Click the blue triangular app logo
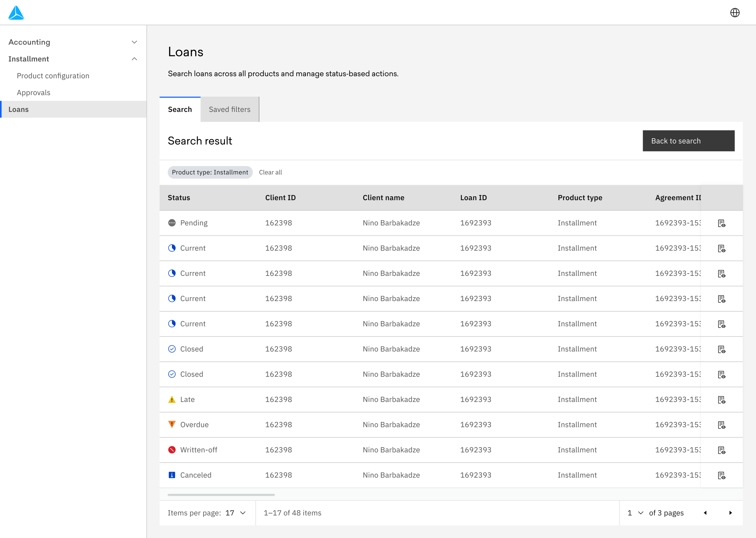Screen dimensions: 756x538 (x=16, y=13)
